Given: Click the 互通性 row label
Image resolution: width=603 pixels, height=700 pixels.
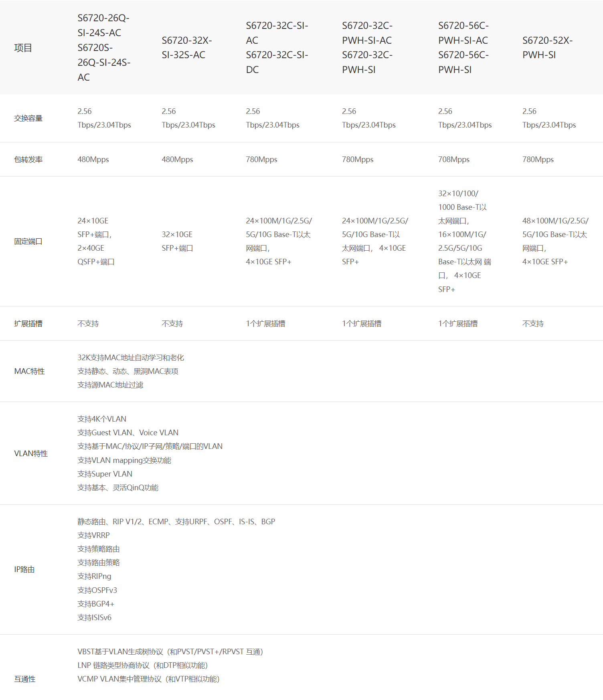Looking at the screenshot, I should click(25, 679).
